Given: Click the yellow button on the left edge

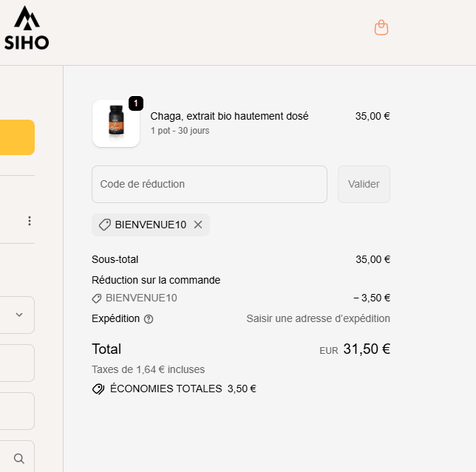Looking at the screenshot, I should (x=17, y=137).
